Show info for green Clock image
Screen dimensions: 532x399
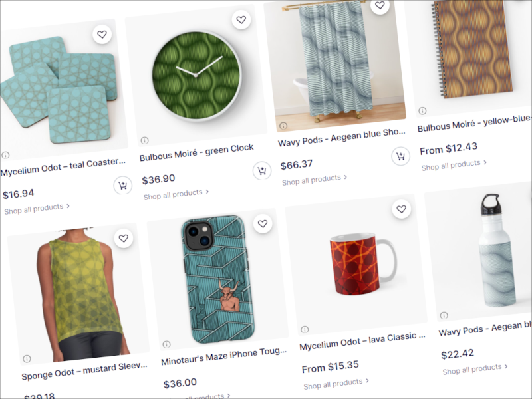click(x=145, y=140)
